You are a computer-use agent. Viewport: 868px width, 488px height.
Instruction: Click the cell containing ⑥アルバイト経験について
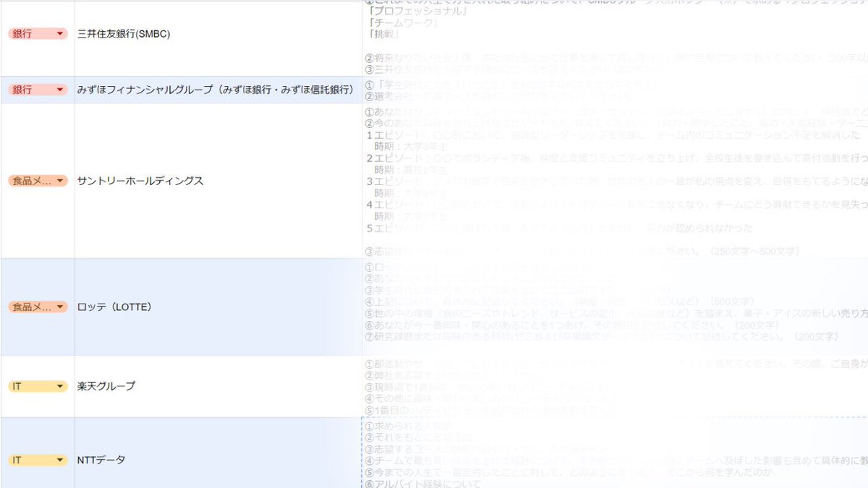coord(615,453)
